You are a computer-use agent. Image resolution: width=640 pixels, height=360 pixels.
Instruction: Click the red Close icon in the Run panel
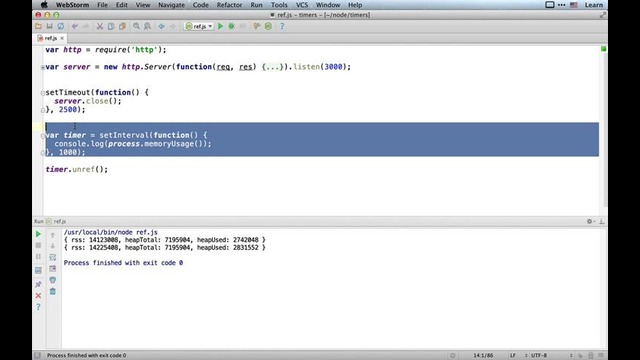[x=38, y=296]
